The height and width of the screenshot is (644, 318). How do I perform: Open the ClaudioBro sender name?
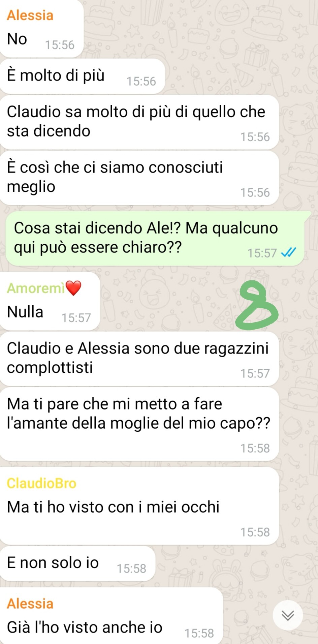[x=41, y=483]
